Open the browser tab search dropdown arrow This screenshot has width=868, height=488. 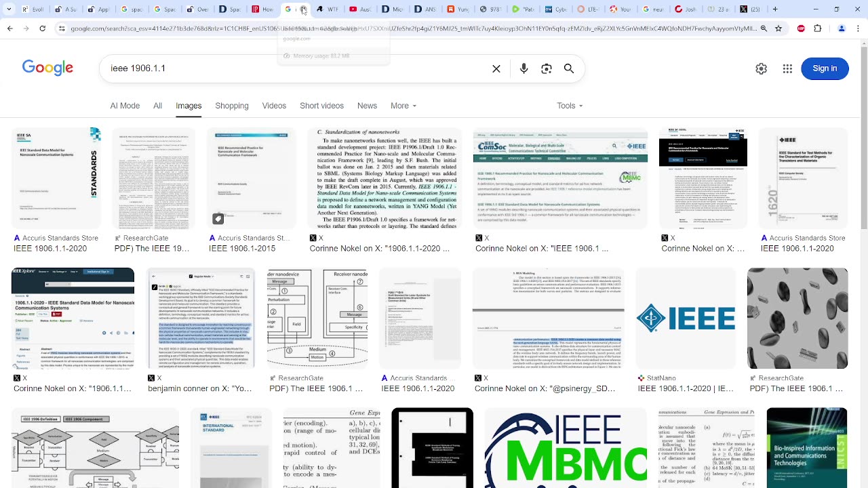[9, 9]
